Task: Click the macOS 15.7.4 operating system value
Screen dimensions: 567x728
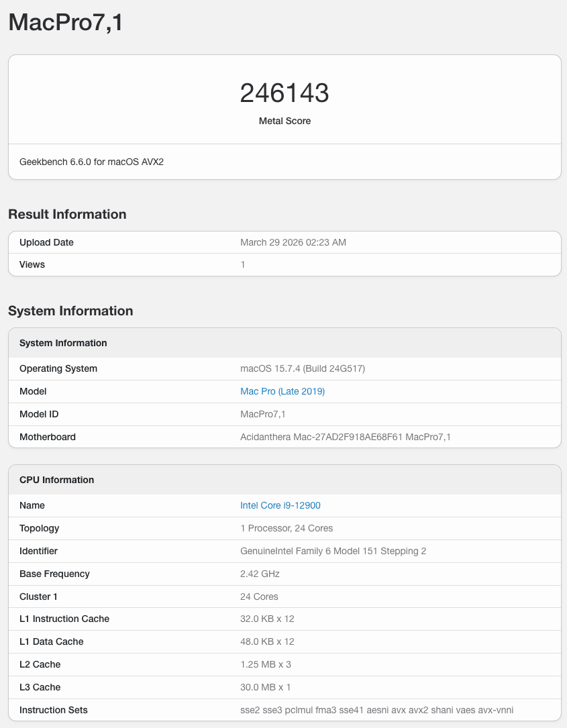Action: [302, 368]
